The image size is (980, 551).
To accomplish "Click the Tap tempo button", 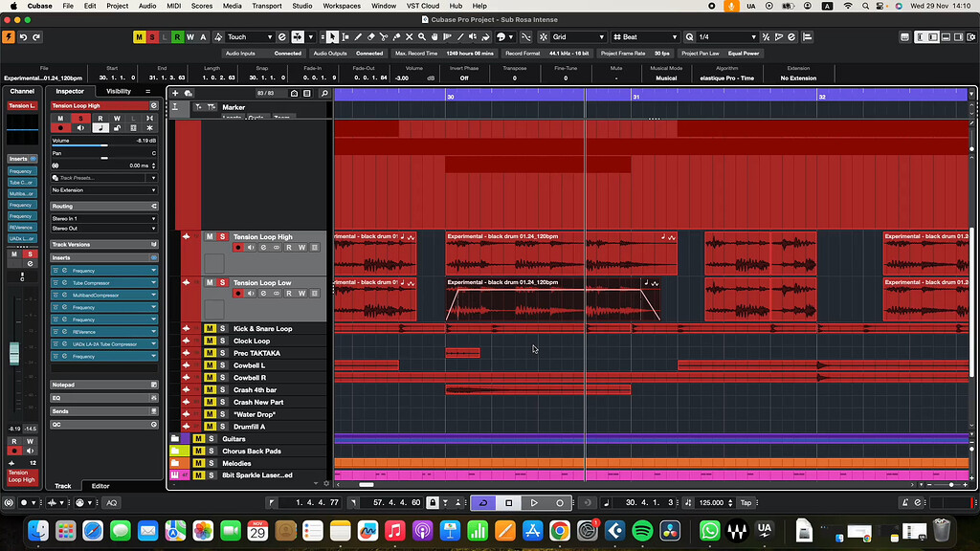I will [746, 502].
